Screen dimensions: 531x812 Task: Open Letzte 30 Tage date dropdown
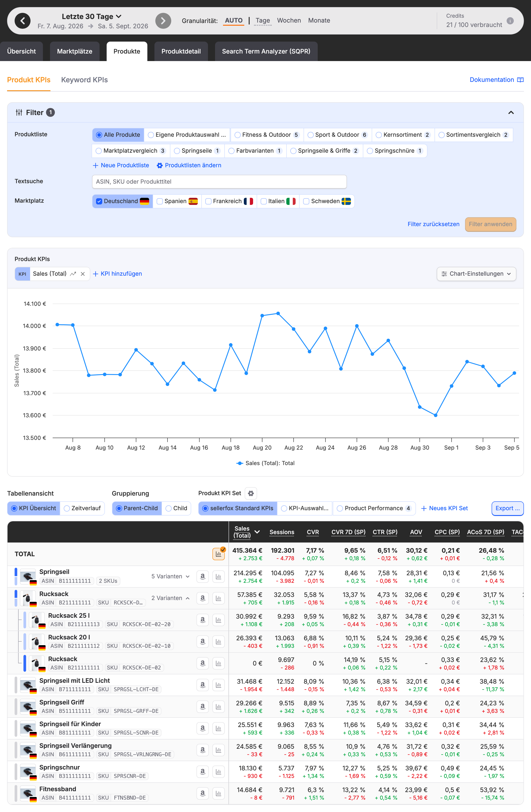coord(91,16)
